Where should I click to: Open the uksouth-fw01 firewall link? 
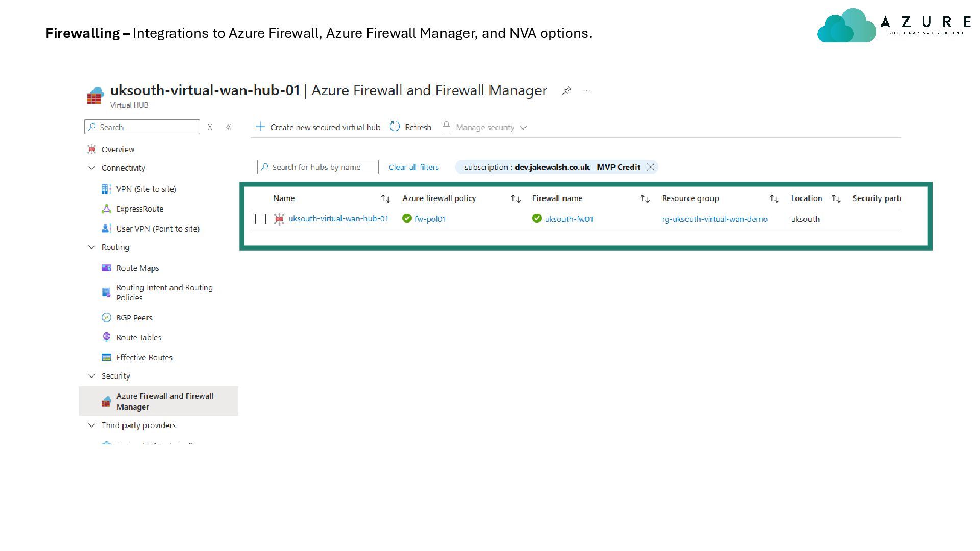[x=569, y=219]
